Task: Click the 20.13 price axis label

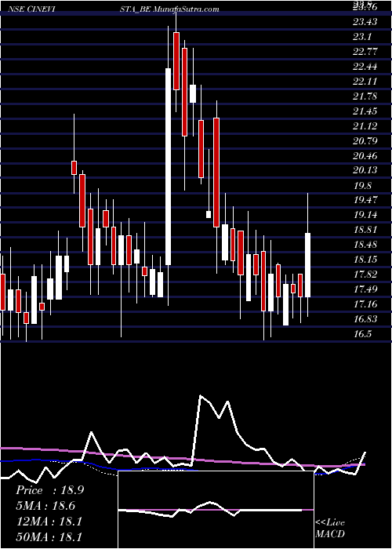Action: point(365,170)
